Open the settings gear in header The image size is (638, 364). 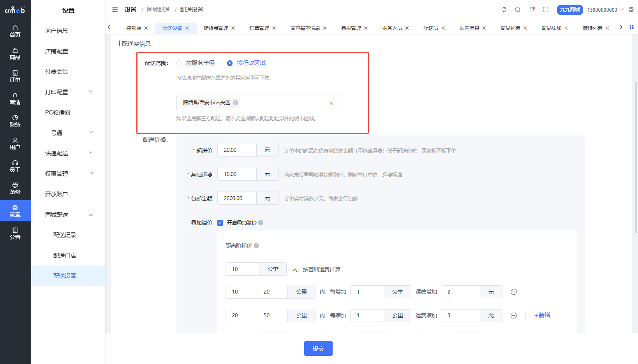tap(631, 10)
